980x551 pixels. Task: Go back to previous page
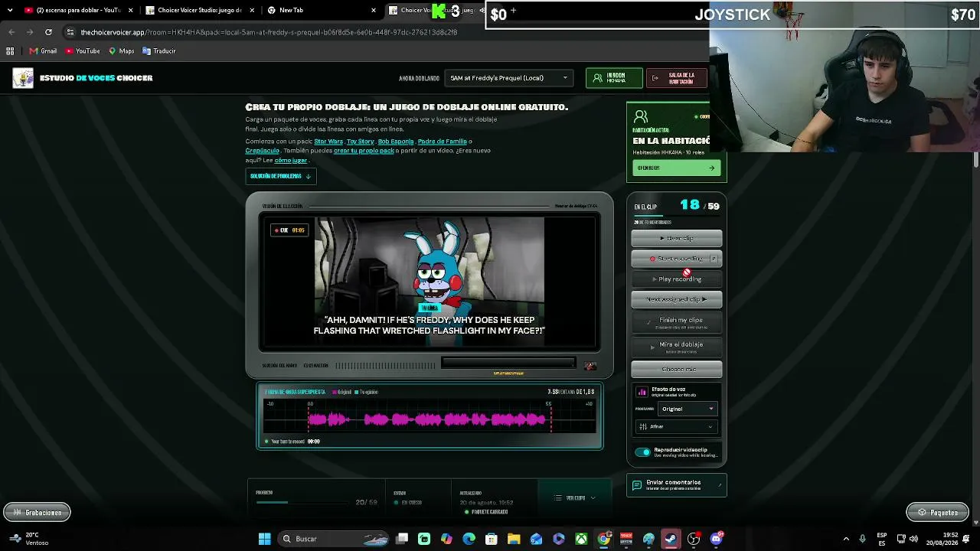point(11,32)
